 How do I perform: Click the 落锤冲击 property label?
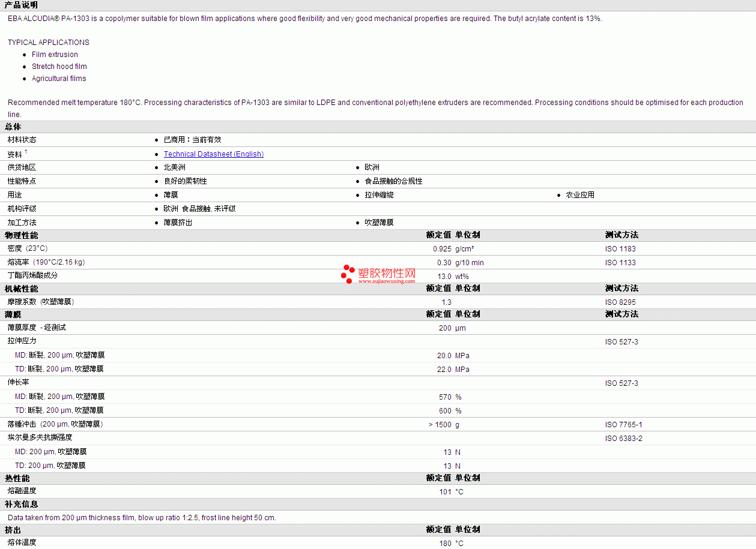point(55,424)
